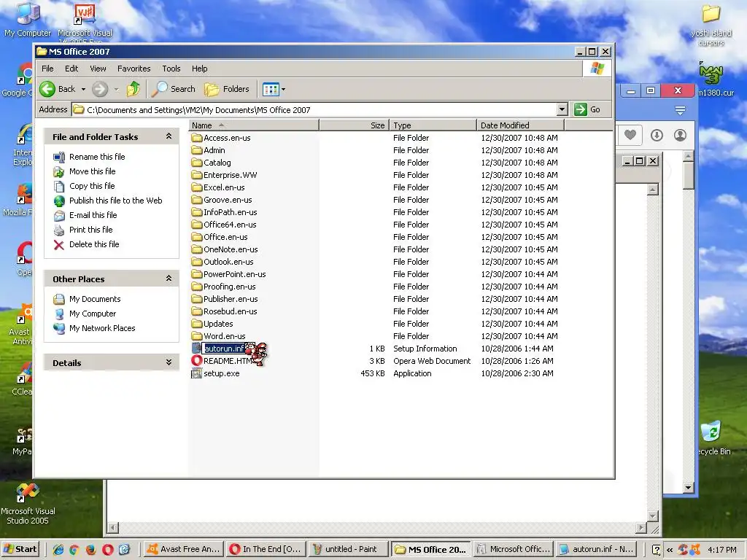The image size is (747, 560).
Task: Sort by Date Modified column header
Action: pyautogui.click(x=520, y=125)
